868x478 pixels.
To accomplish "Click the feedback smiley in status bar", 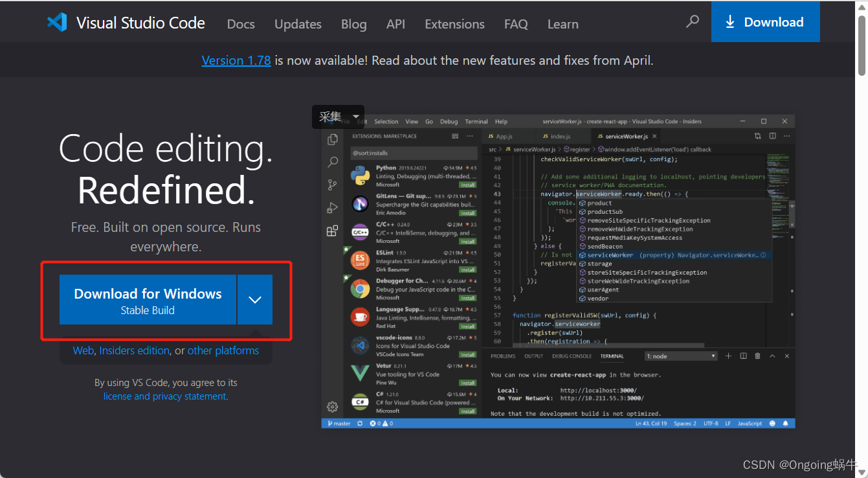I will (x=773, y=424).
